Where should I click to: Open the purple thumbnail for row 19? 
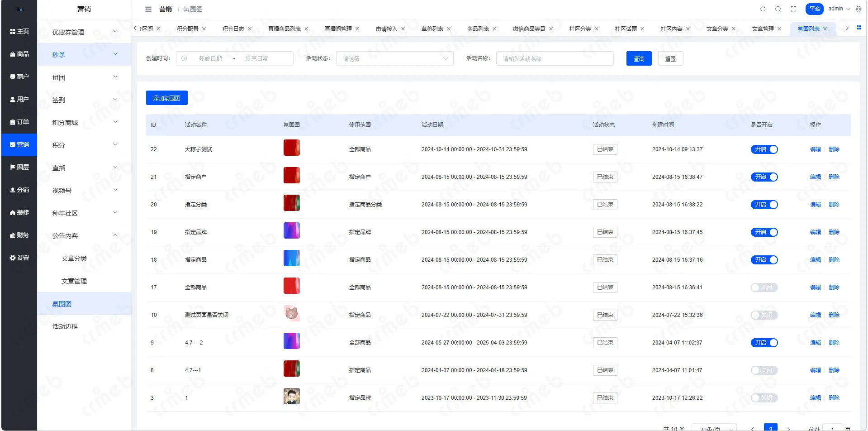point(292,230)
